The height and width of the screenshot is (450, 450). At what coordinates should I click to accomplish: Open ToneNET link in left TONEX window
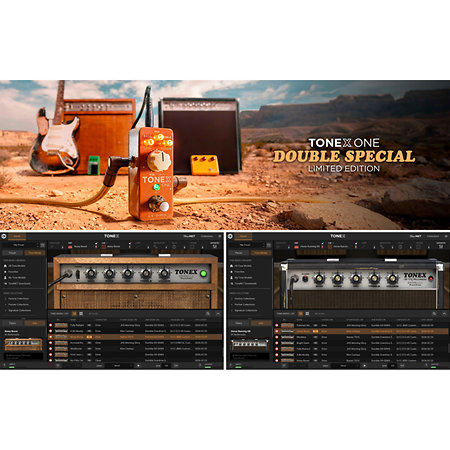[189, 236]
